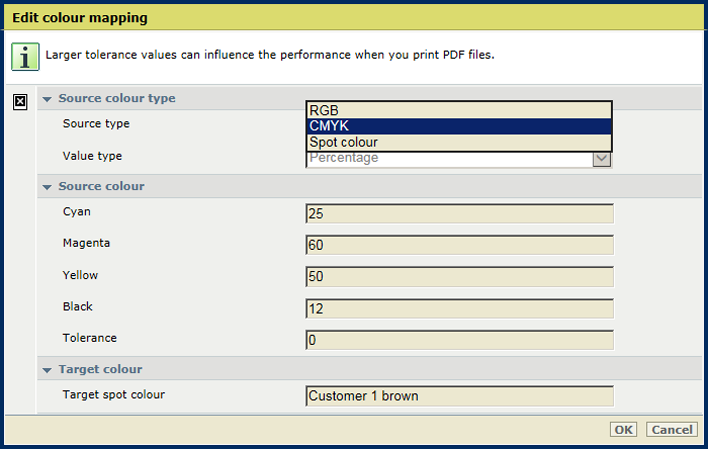Click the Source colour type heading
Image resolution: width=708 pixels, height=449 pixels.
[x=117, y=98]
